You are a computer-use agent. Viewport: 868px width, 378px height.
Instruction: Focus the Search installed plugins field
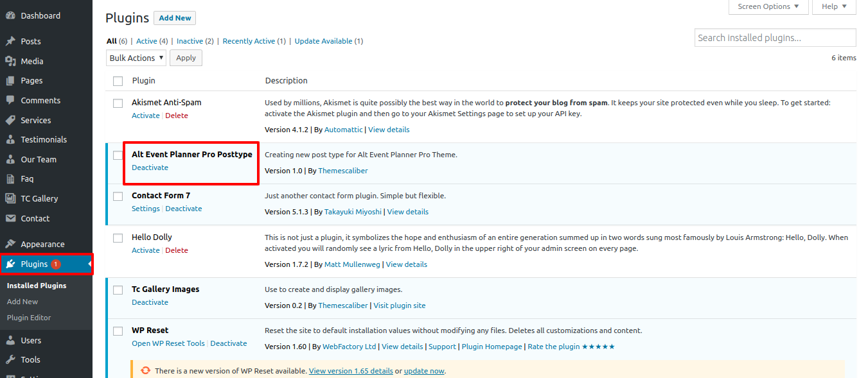pyautogui.click(x=775, y=38)
